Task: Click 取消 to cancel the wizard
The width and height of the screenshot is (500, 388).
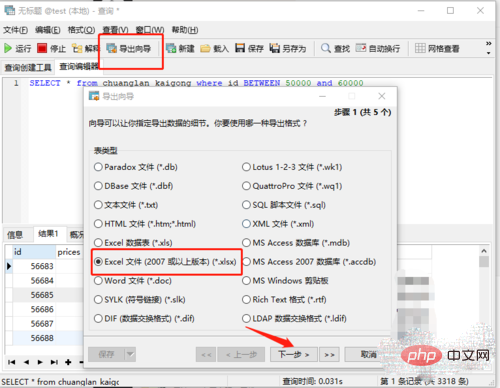Action: click(x=369, y=354)
